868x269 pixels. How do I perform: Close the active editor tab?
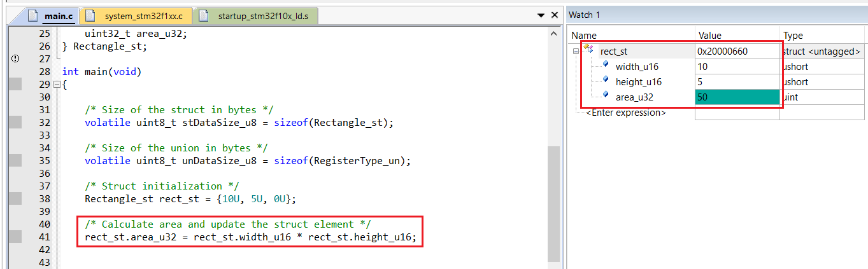[x=554, y=15]
